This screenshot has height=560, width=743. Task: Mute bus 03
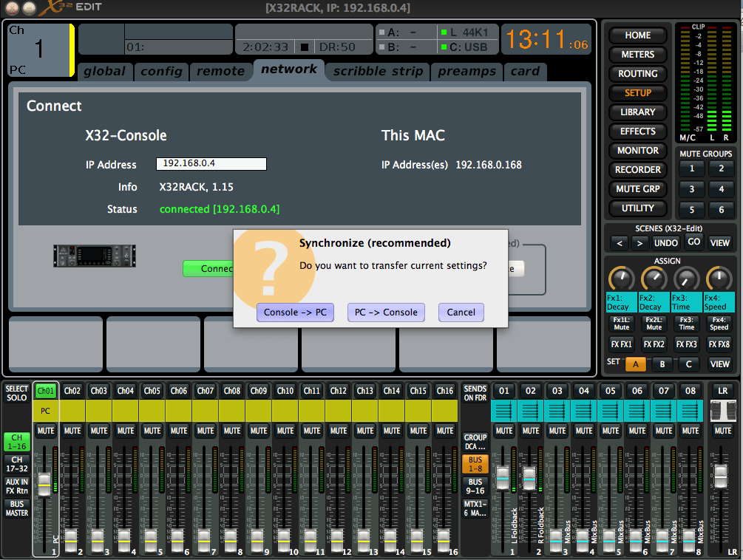click(x=557, y=431)
